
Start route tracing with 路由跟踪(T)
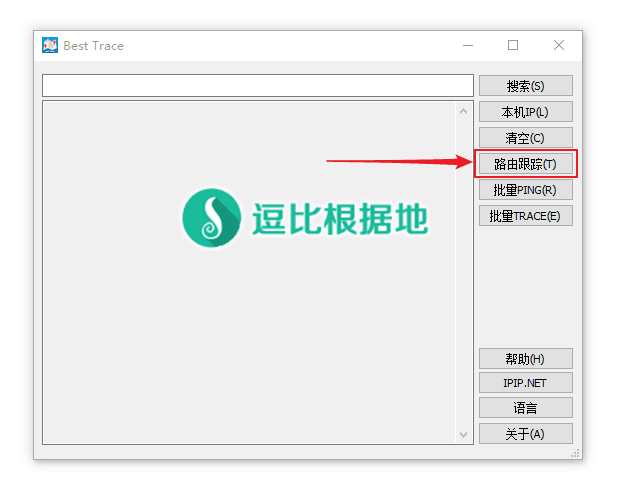[525, 164]
